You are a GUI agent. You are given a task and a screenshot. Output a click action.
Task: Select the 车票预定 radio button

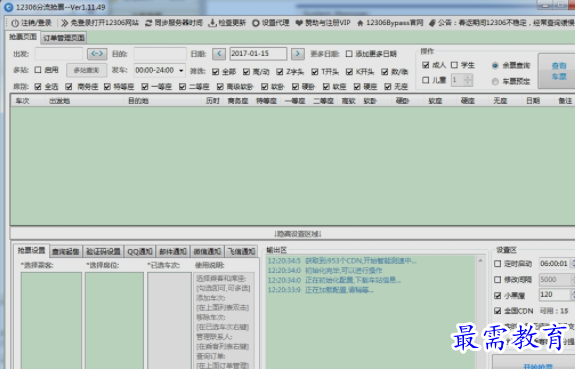click(495, 81)
